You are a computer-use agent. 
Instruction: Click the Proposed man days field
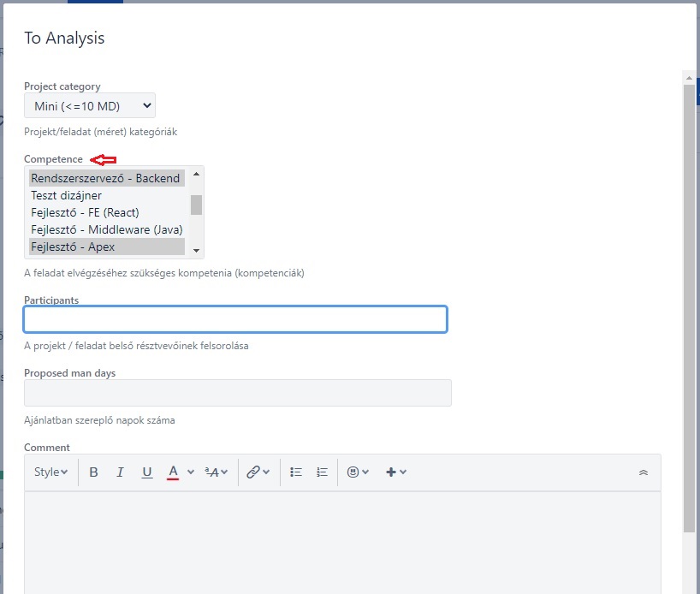coord(235,392)
